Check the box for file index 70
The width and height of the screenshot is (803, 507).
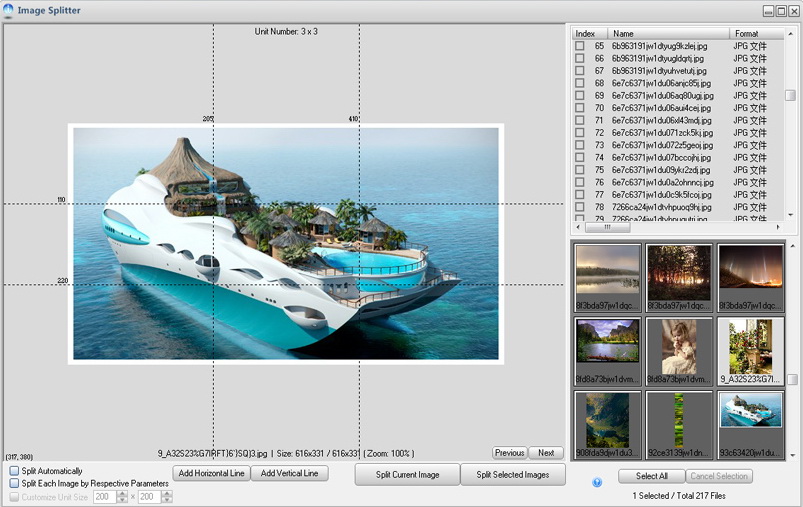580,108
